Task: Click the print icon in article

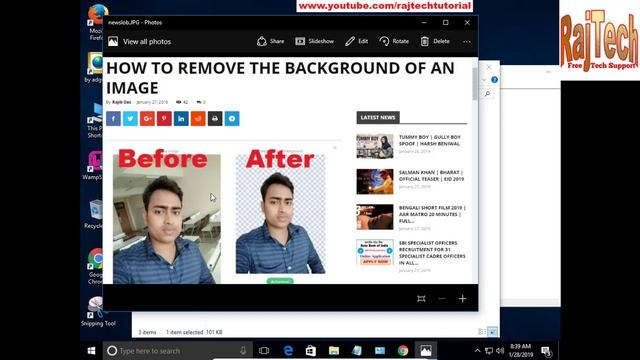Action: (215, 119)
